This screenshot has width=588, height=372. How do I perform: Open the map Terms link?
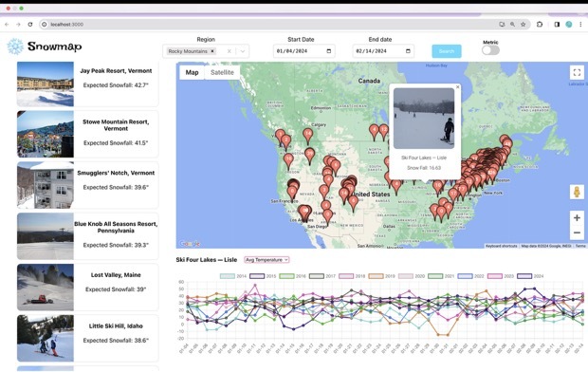[x=580, y=246]
